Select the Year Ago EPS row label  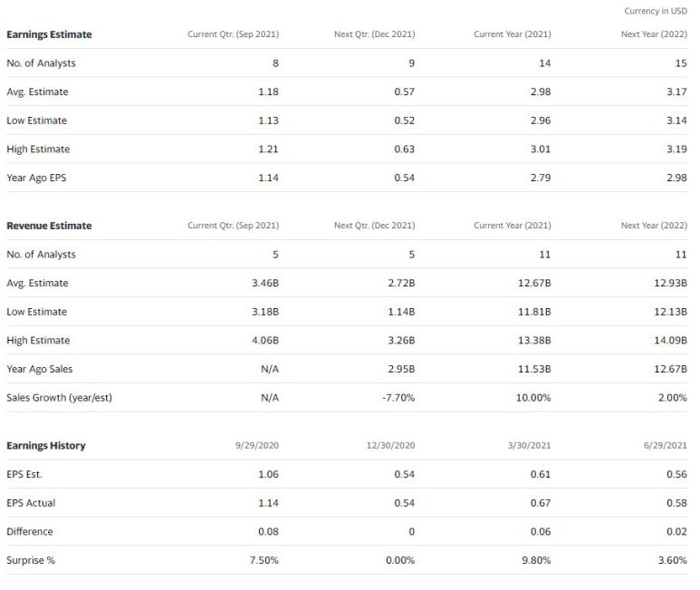click(x=36, y=178)
